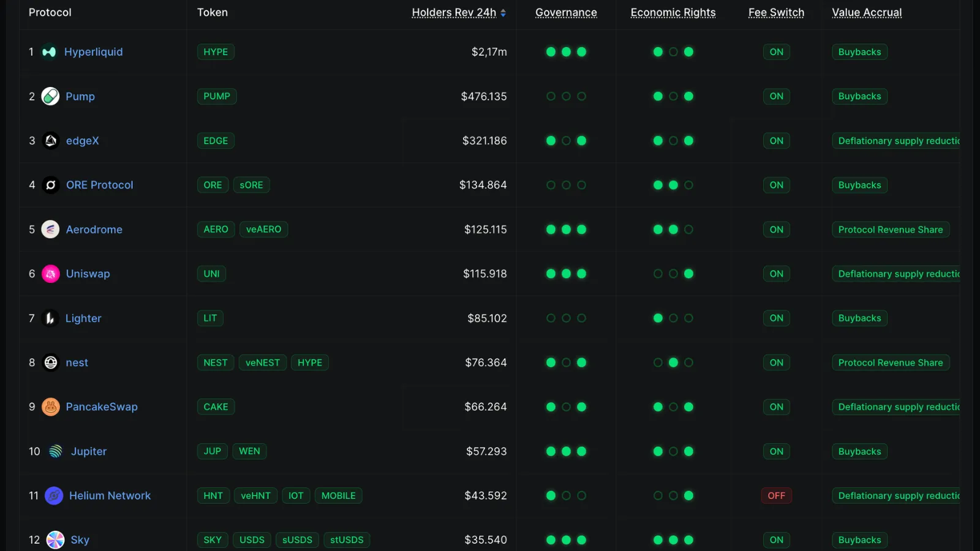Image resolution: width=980 pixels, height=551 pixels.
Task: Click the Lighter logo icon
Action: (50, 318)
